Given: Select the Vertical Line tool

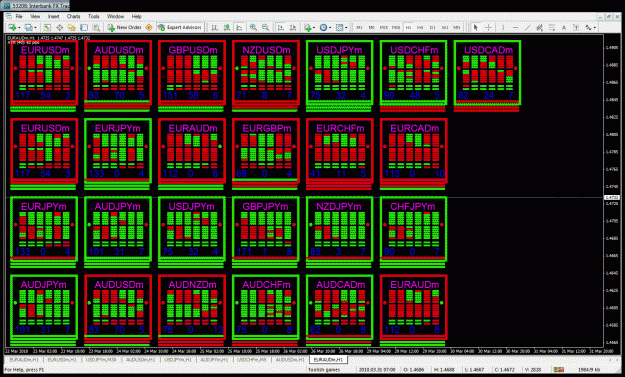Looking at the screenshot, I should pos(503,27).
